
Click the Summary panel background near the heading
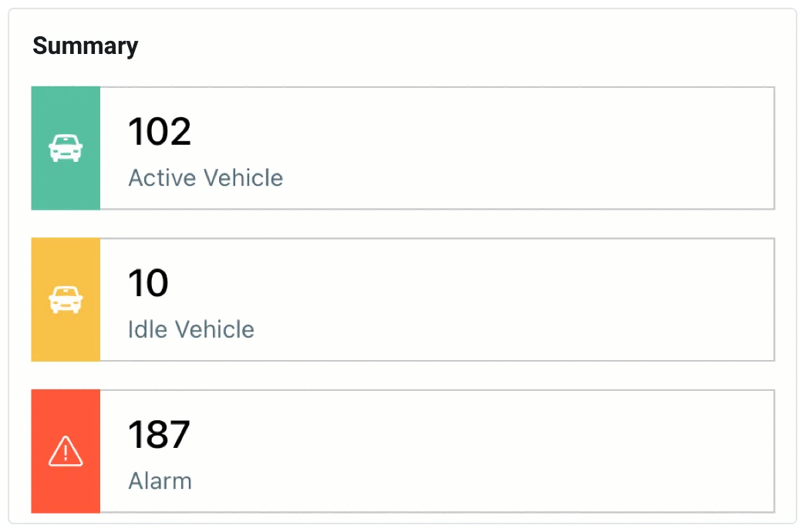[x=411, y=46]
